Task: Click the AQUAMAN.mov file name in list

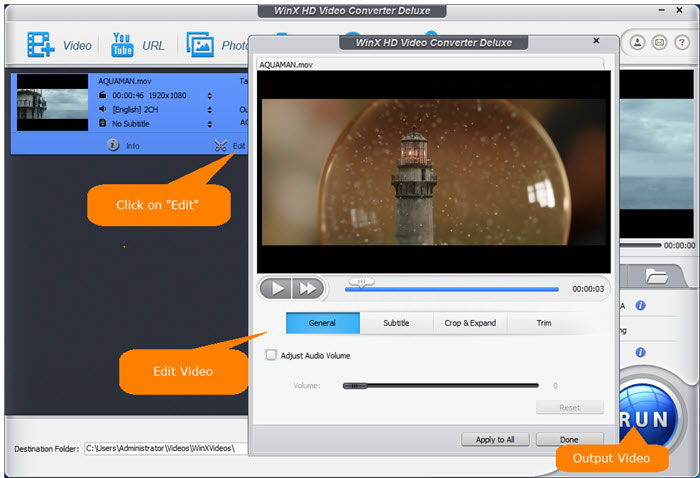Action: pos(125,81)
